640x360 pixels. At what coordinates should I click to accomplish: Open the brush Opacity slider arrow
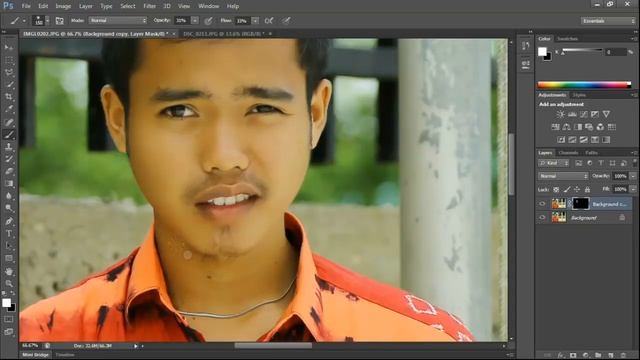click(x=195, y=20)
